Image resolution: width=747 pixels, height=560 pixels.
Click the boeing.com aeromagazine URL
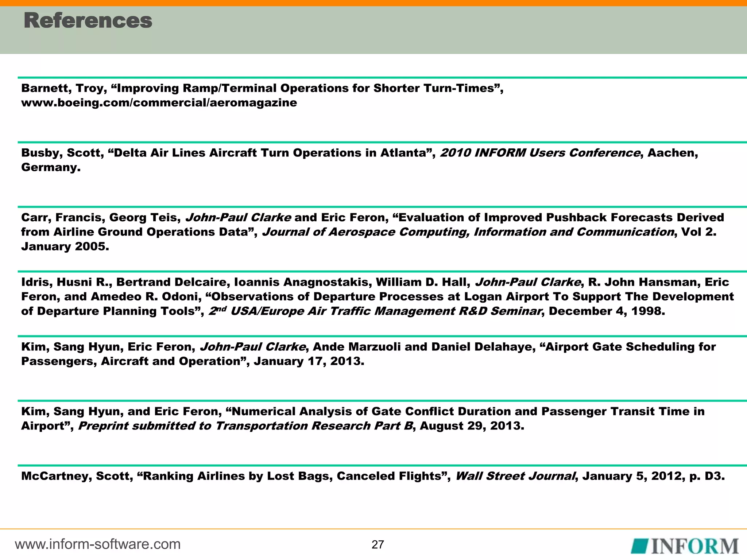(x=159, y=103)
